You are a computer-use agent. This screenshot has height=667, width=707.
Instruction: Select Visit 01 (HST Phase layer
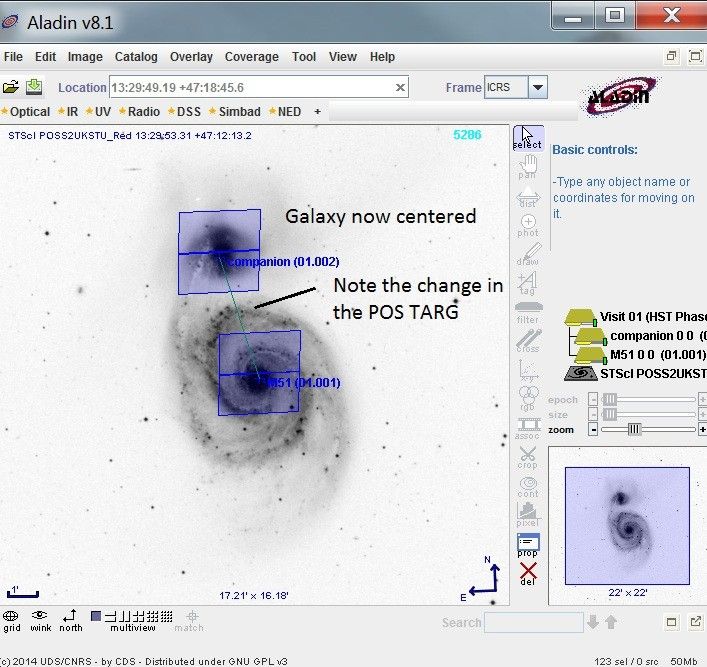[635, 317]
